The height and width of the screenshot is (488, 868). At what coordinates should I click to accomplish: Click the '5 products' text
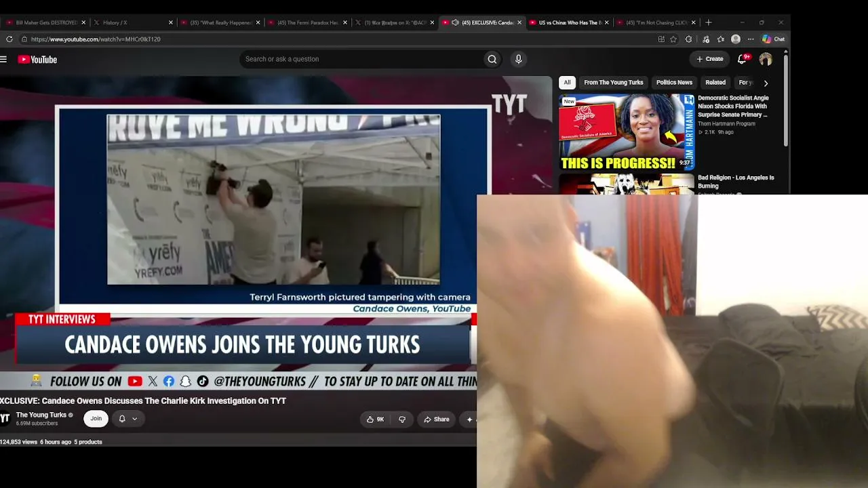(x=88, y=442)
